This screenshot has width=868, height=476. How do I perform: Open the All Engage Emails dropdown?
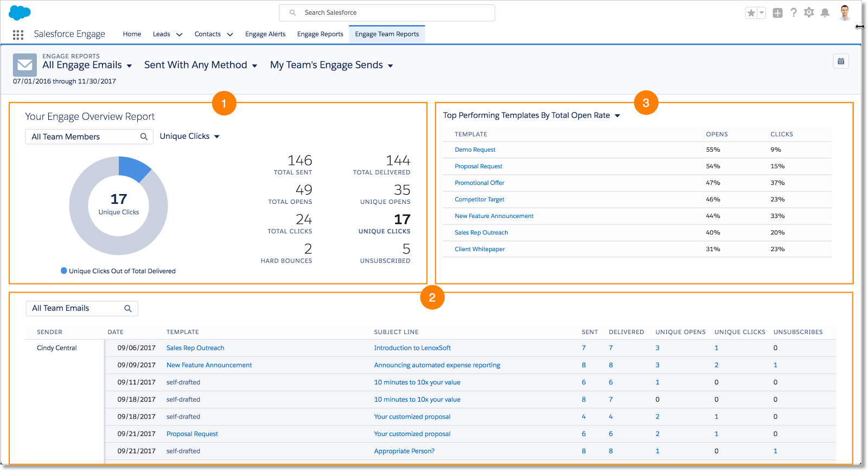87,65
